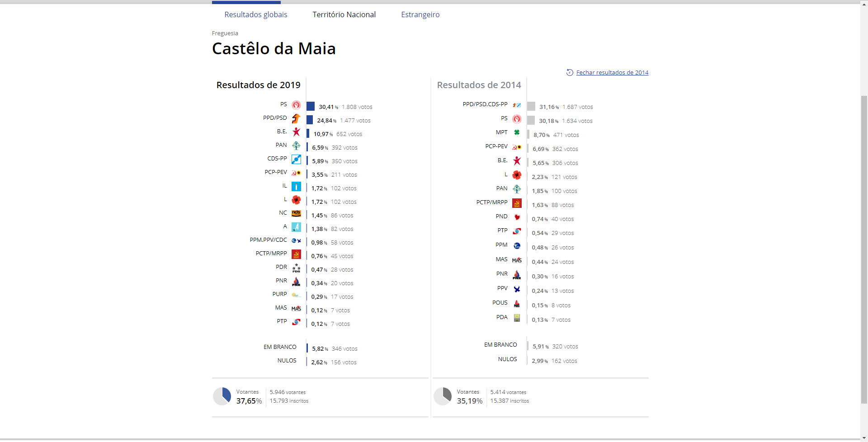
Task: Switch to Território Nacional tab
Action: (x=344, y=14)
